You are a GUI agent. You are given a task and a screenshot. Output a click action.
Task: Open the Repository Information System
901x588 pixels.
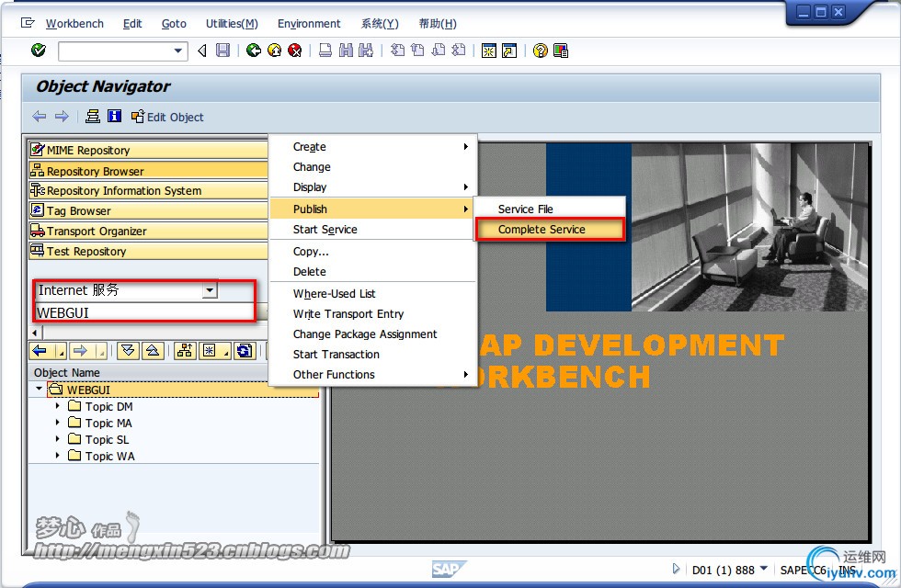148,190
